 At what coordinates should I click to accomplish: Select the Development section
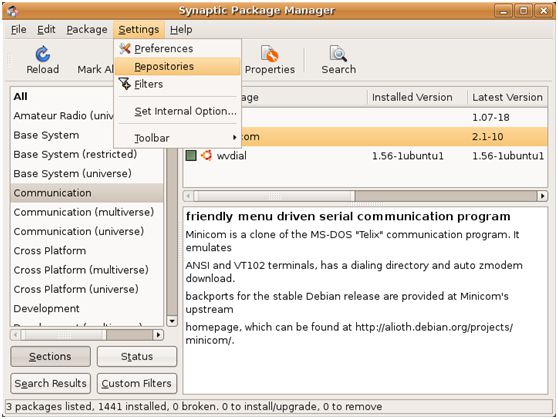pos(87,308)
